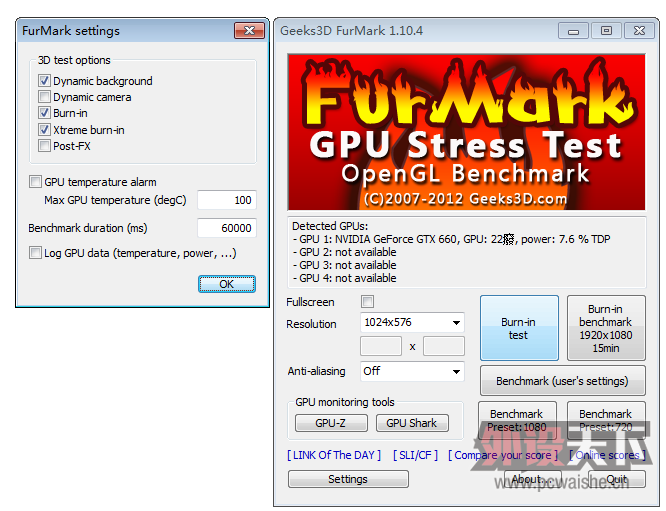This screenshot has height=511, width=666.
Task: Launch Benchmark Preset:720
Action: [x=606, y=421]
